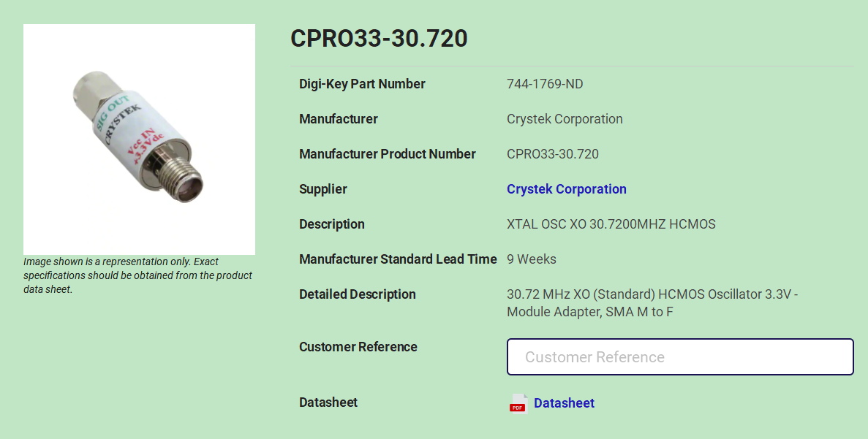Screen dimensions: 868x439
Task: Open the Datasheet link
Action: click(x=564, y=403)
